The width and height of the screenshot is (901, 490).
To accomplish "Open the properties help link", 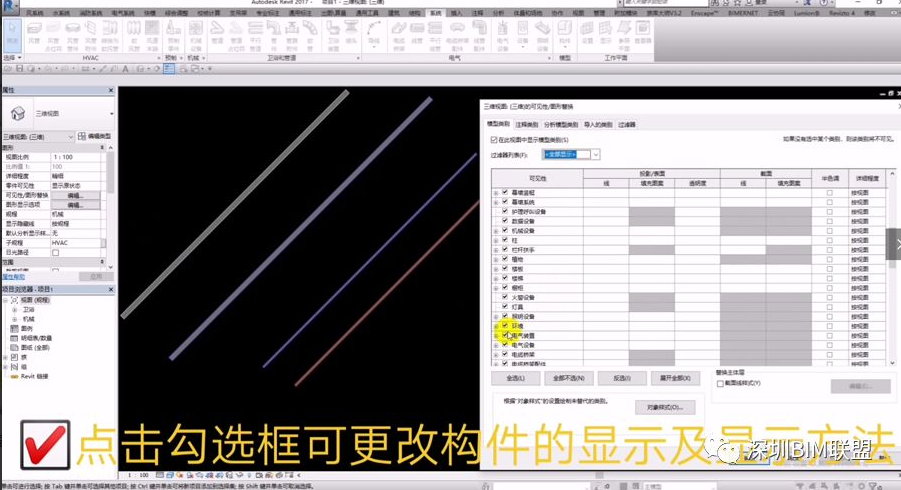I will pyautogui.click(x=13, y=277).
